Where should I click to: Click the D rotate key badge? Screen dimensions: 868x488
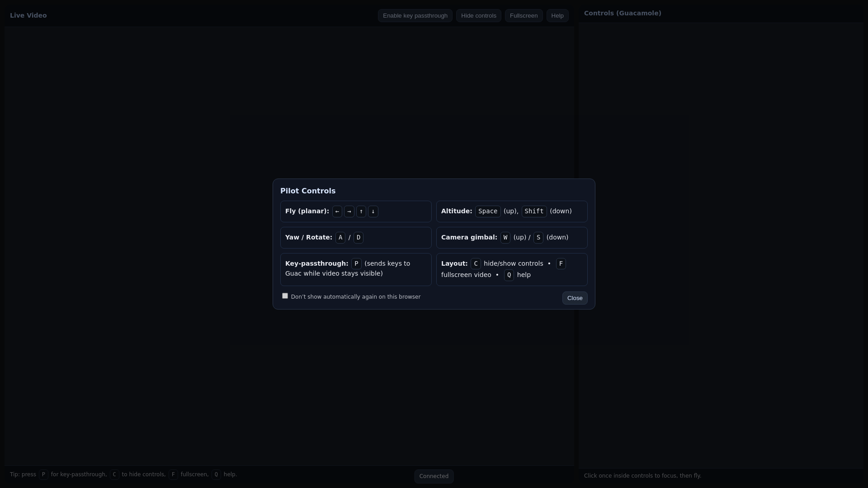click(358, 238)
